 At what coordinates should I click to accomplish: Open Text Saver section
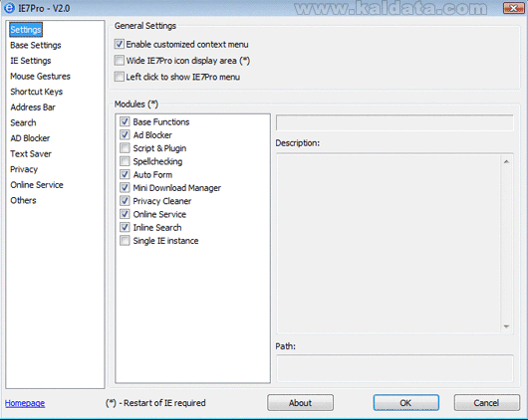[x=31, y=154]
